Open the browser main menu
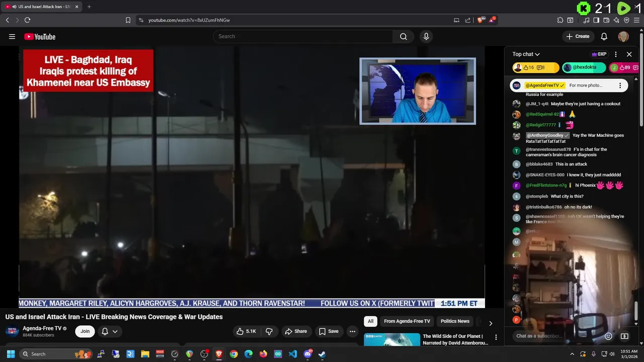 tap(636, 20)
